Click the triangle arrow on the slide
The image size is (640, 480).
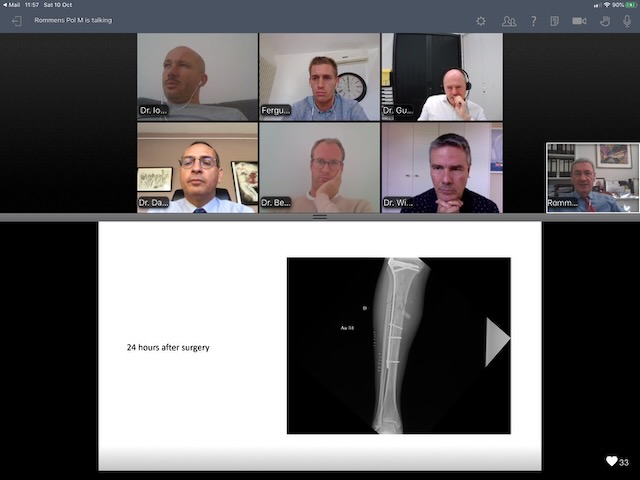pos(496,343)
